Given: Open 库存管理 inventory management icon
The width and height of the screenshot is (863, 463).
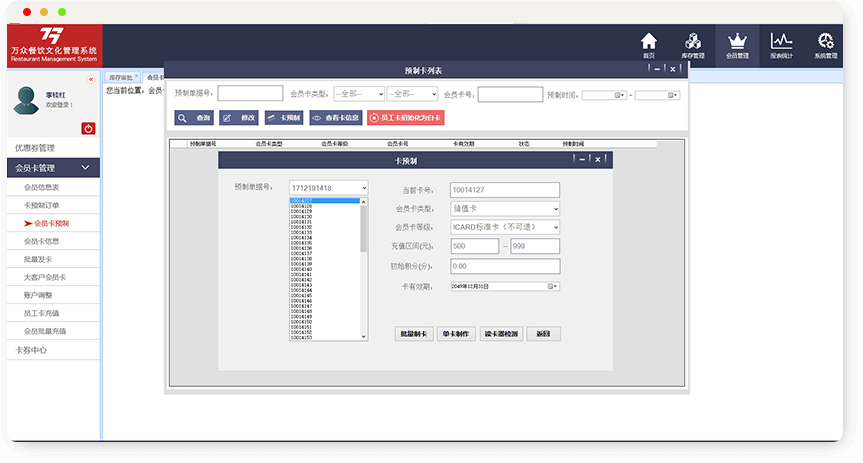Looking at the screenshot, I should [x=693, y=45].
